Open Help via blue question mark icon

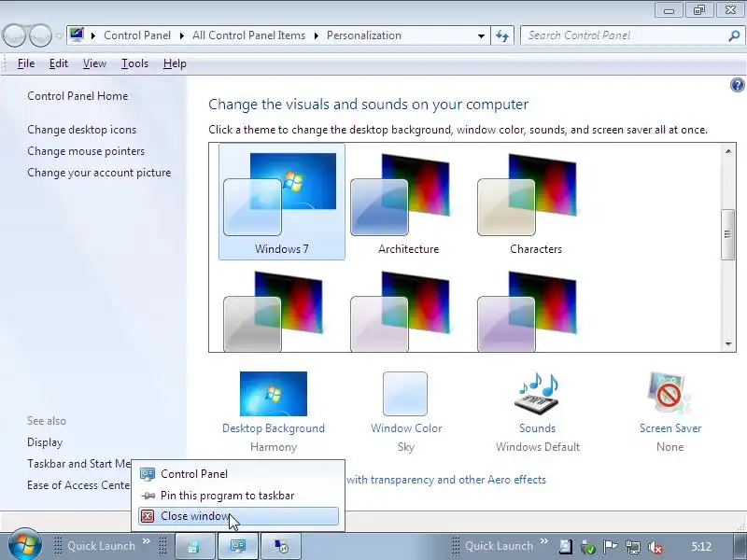(737, 85)
